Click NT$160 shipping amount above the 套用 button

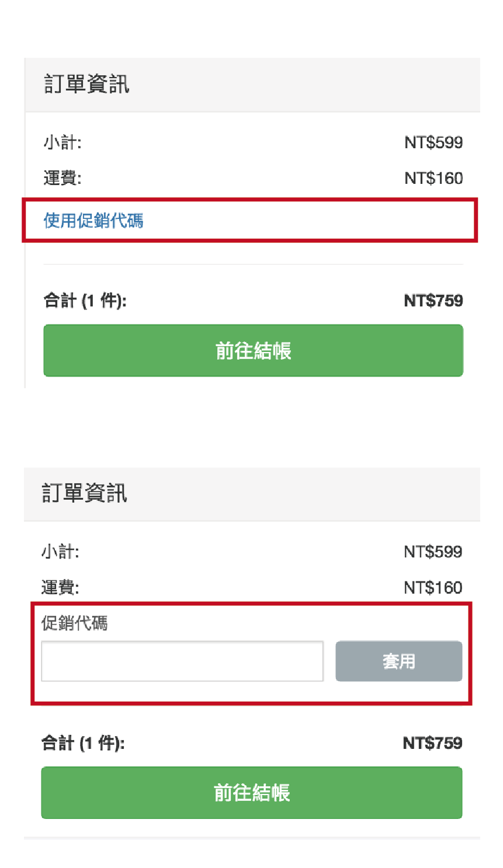click(432, 587)
